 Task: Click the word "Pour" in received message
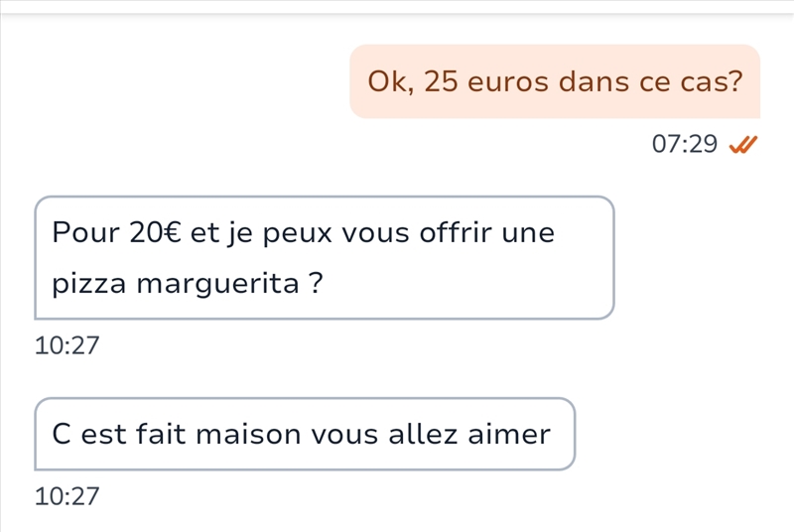tap(85, 233)
